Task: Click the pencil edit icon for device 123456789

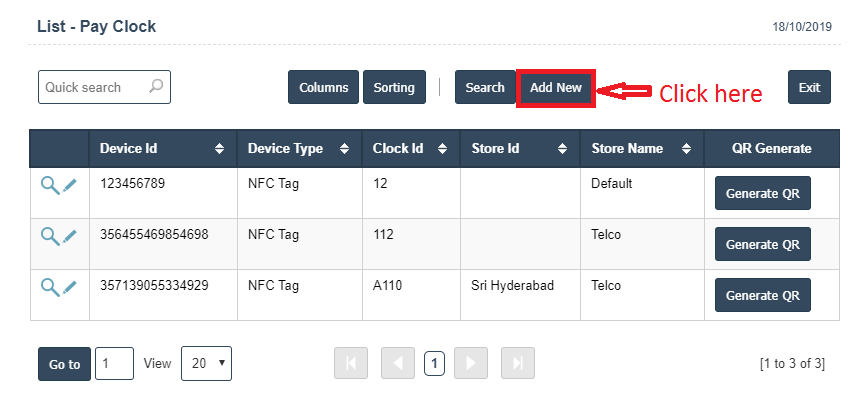Action: pyautogui.click(x=69, y=185)
